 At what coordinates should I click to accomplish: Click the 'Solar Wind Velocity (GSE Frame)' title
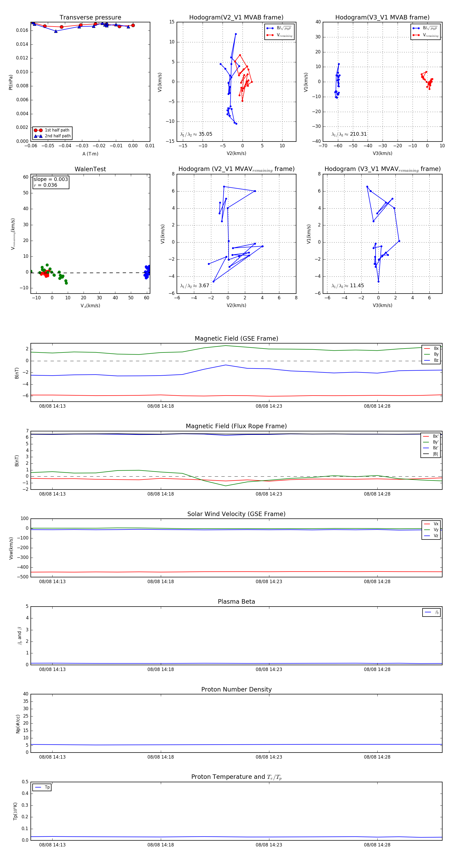236,514
